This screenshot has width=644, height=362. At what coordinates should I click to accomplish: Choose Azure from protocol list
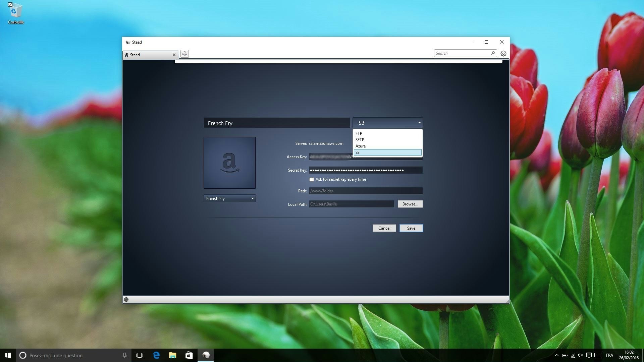pyautogui.click(x=361, y=146)
